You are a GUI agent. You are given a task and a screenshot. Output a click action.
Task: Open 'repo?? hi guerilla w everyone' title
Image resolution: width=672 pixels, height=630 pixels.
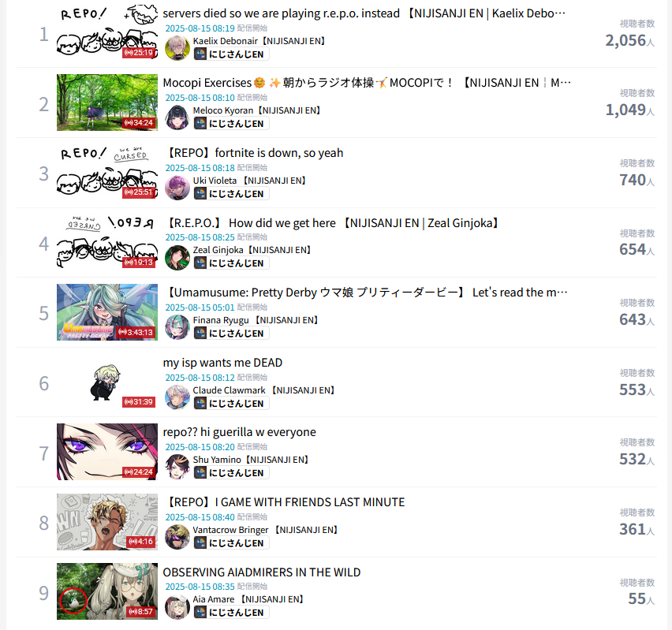(239, 432)
